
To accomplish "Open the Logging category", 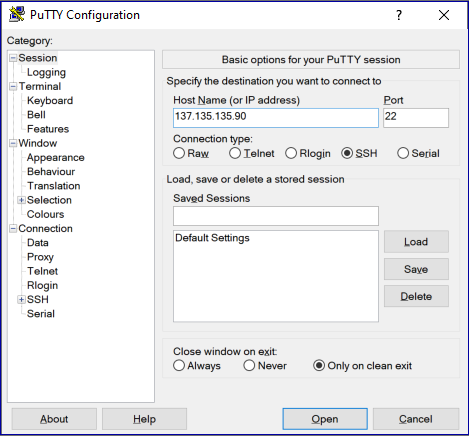I will coord(46,72).
